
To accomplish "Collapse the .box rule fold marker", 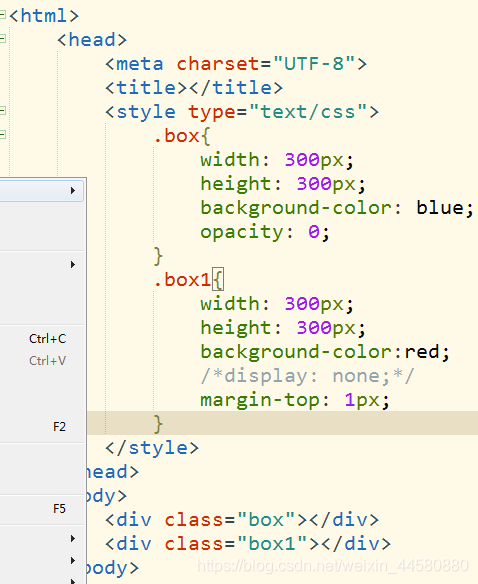I will pyautogui.click(x=3, y=134).
